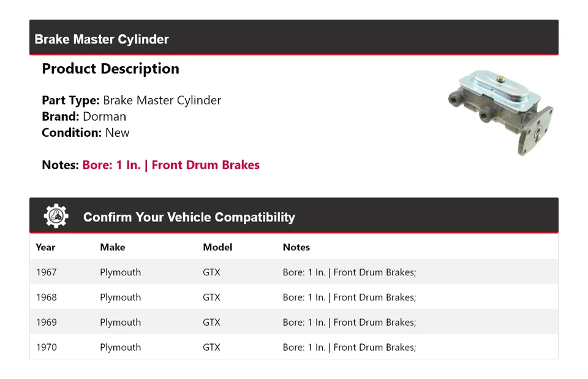The width and height of the screenshot is (588, 379).
Task: Click the Make column header
Action: tap(112, 247)
